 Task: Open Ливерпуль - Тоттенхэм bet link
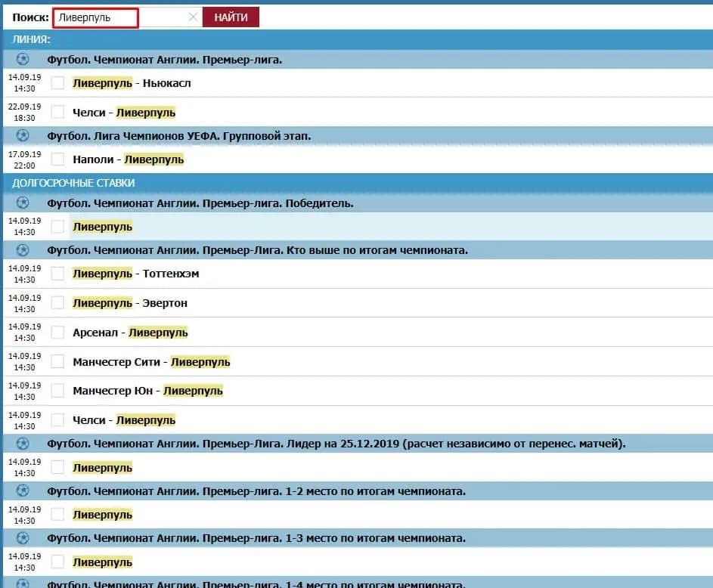[136, 274]
